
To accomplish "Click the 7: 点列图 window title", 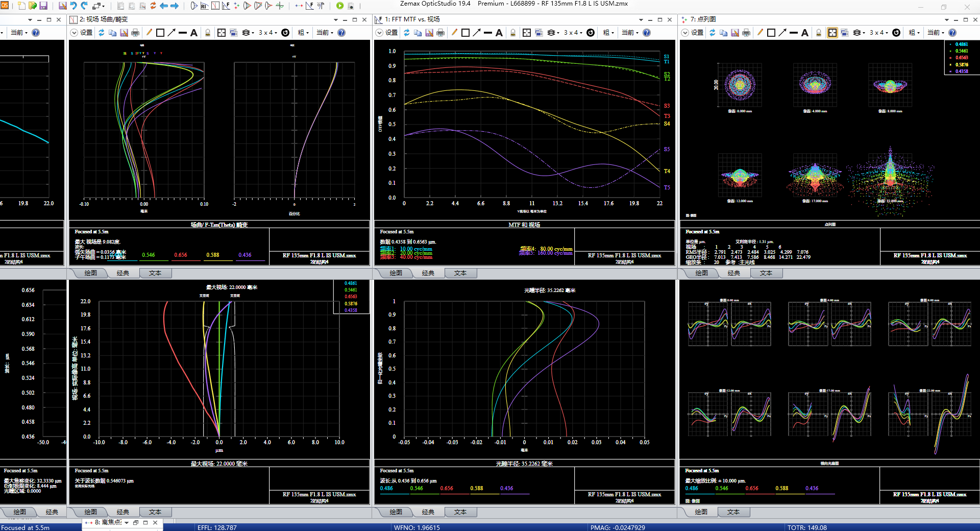I will click(703, 19).
